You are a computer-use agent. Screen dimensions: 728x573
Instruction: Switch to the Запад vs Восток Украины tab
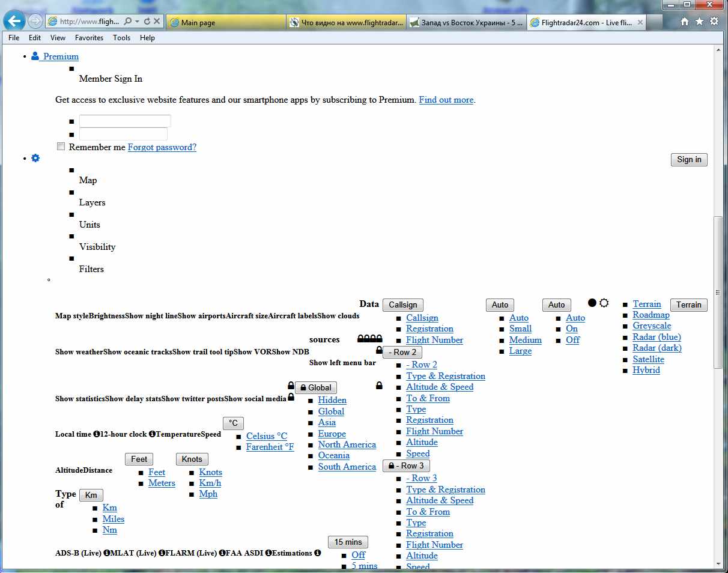467,23
